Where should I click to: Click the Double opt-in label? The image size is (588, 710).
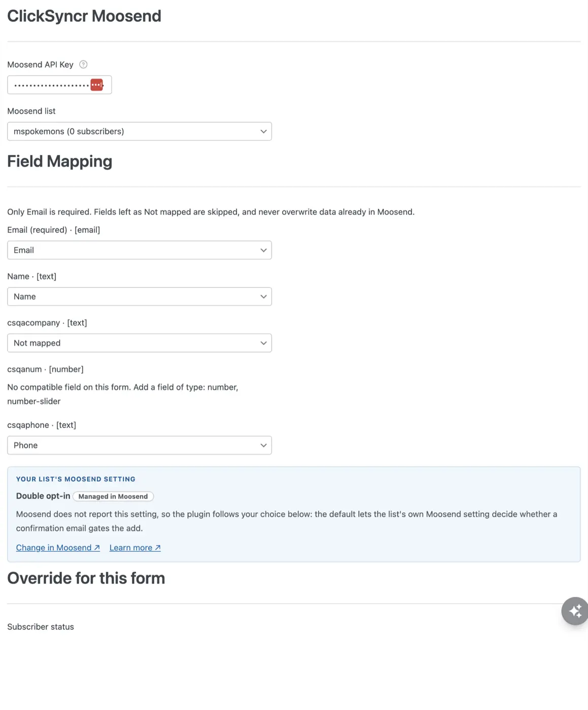click(x=43, y=496)
